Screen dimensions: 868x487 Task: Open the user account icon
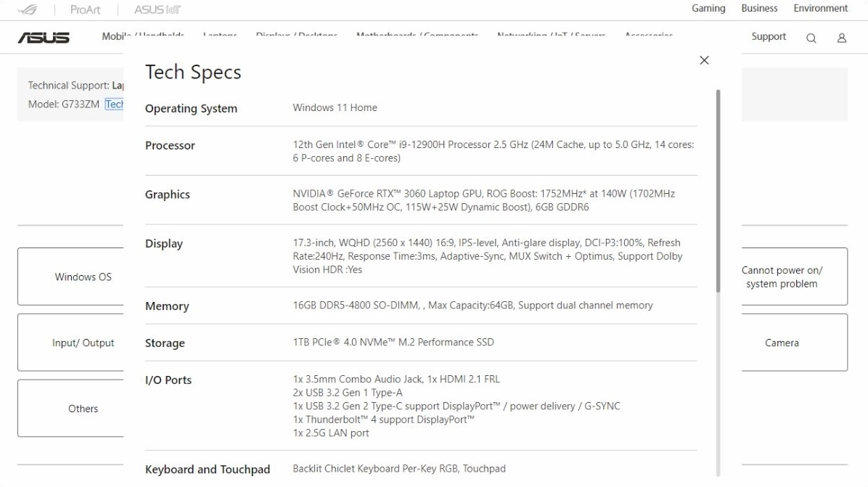click(841, 38)
